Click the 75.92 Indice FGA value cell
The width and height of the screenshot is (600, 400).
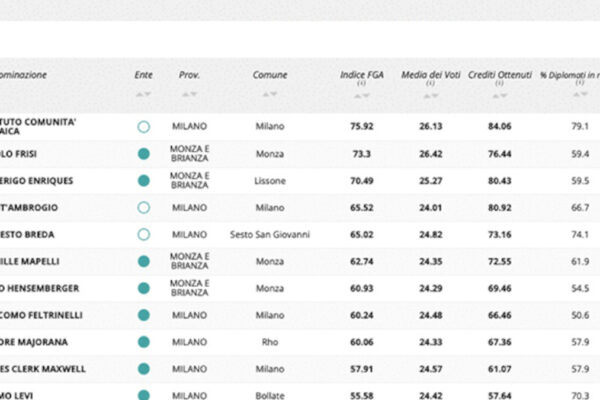[361, 127]
